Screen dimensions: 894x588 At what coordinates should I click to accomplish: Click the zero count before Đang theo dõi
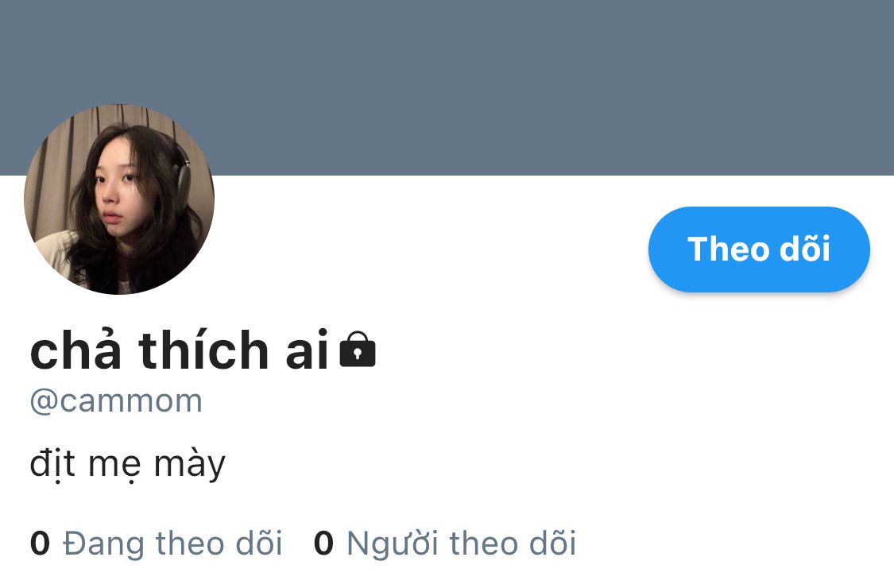point(40,543)
